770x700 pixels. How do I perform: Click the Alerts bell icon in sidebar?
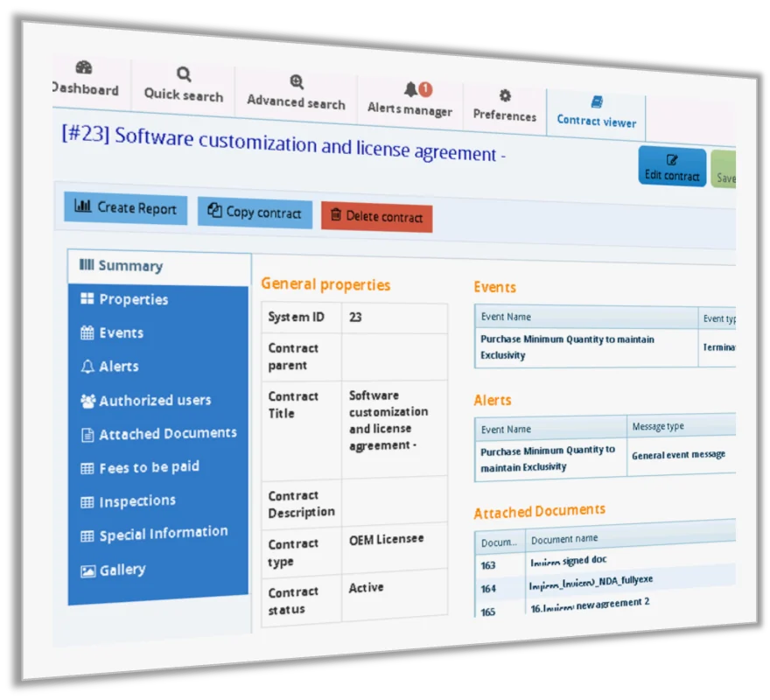click(87, 367)
